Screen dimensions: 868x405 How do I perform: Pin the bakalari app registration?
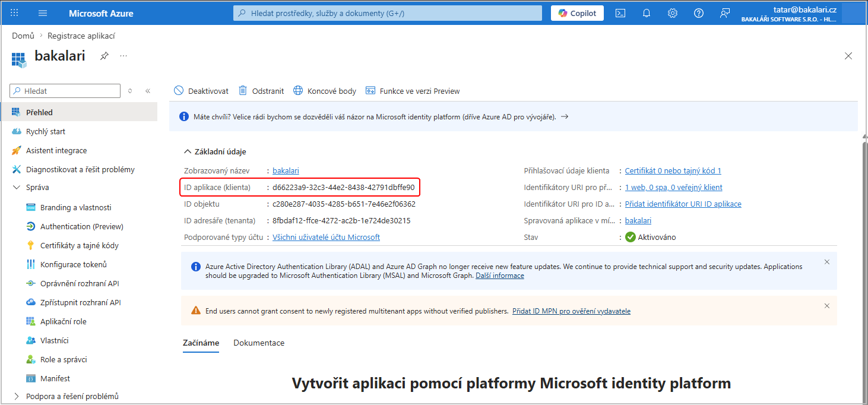tap(104, 56)
